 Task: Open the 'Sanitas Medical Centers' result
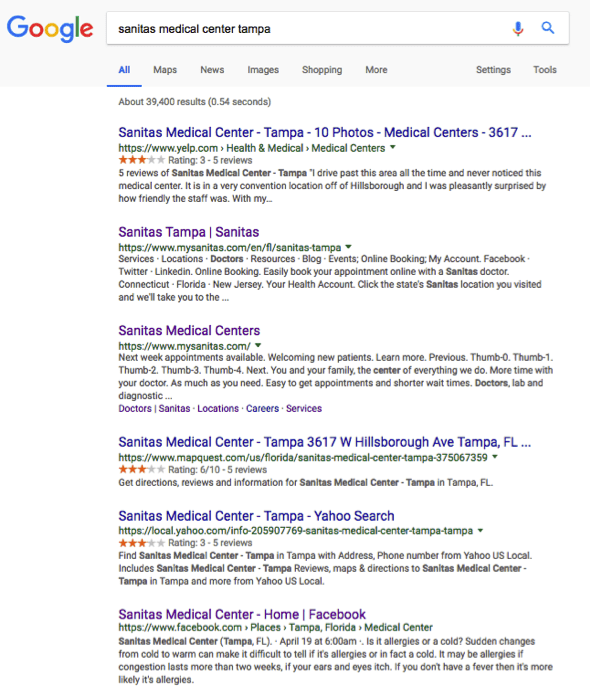point(189,331)
